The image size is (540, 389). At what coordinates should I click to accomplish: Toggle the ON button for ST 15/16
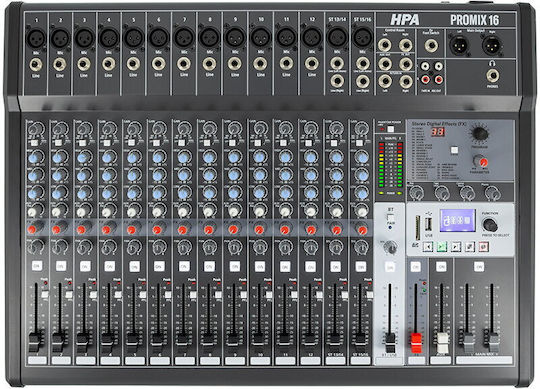coord(361,267)
